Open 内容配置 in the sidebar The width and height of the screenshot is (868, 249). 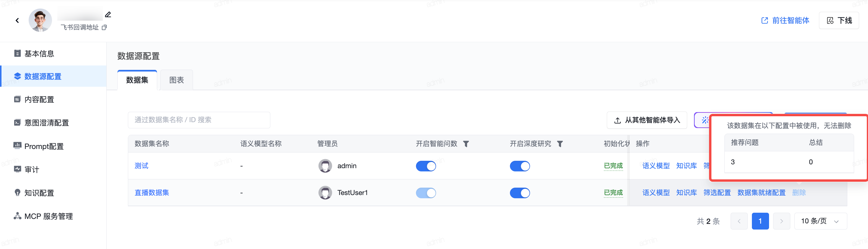pyautogui.click(x=39, y=100)
